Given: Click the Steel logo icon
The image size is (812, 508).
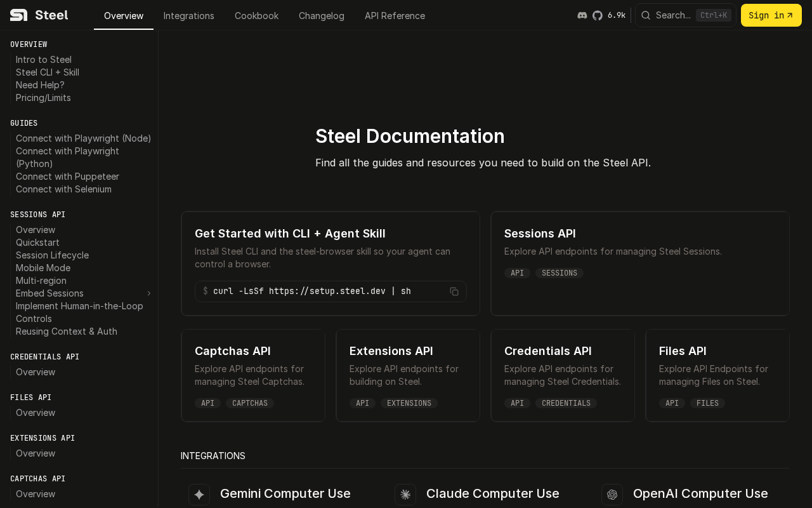Looking at the screenshot, I should [x=18, y=15].
